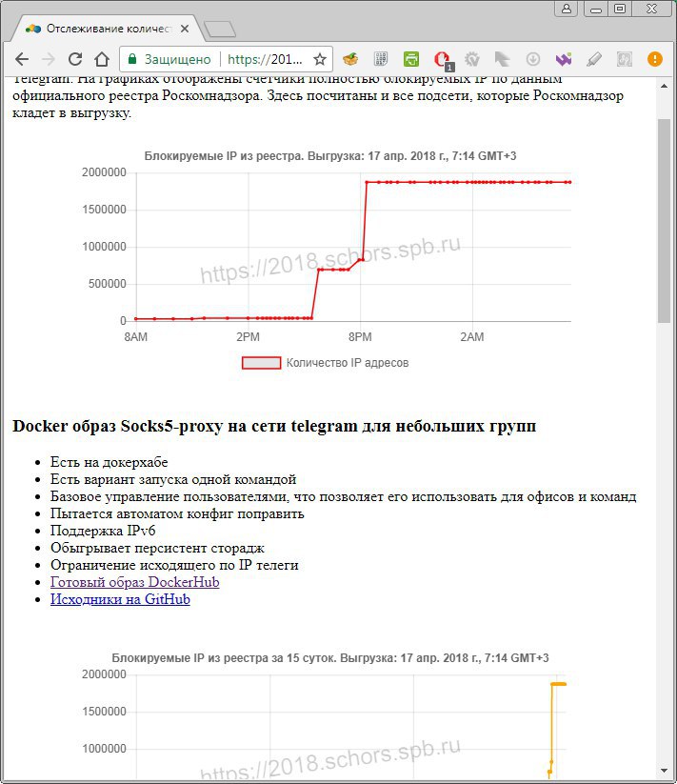Open a new empty tab

point(220,30)
